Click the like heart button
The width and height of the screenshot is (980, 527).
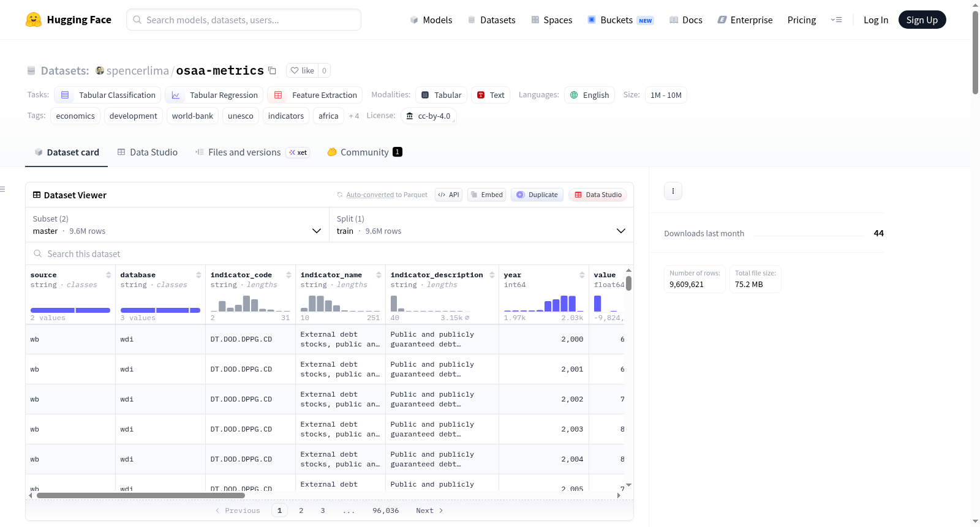[x=302, y=70]
